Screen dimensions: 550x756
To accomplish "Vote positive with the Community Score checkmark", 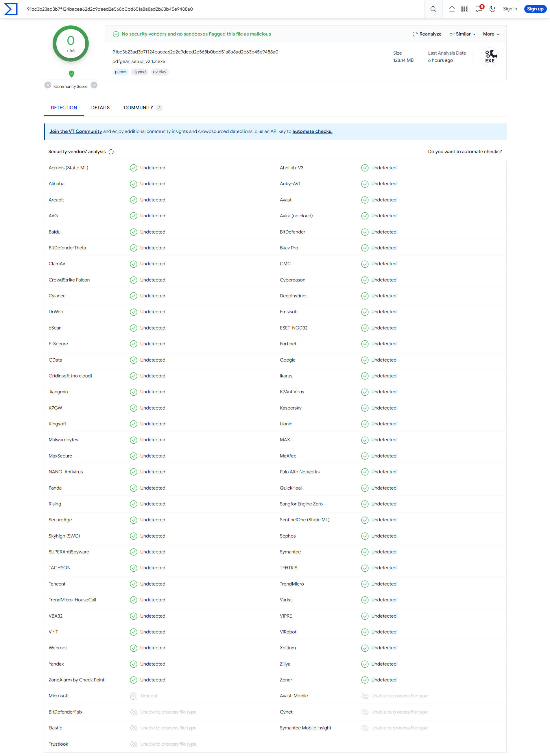I will 94,85.
